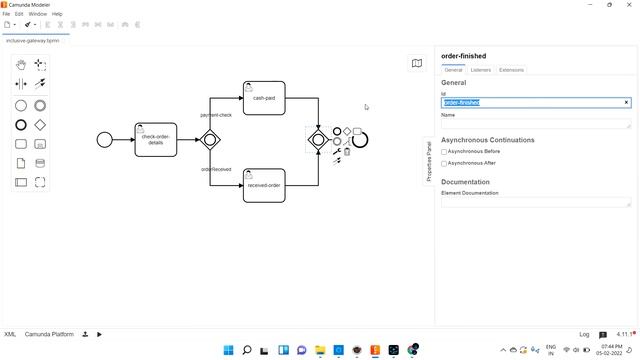Select the check-order-details task
Viewport: 640px width, 360px height.
(x=156, y=140)
